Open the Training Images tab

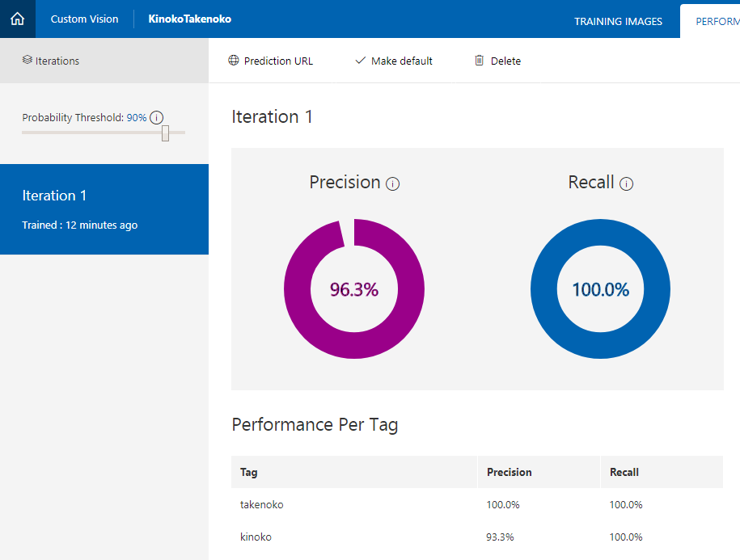pos(618,21)
